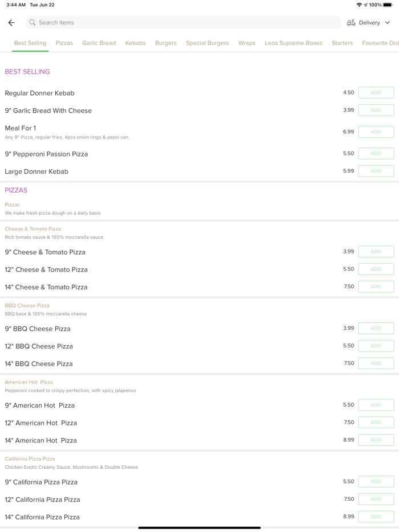Expand the Delivery dropdown chevron
The height and width of the screenshot is (532, 399).
click(x=388, y=23)
